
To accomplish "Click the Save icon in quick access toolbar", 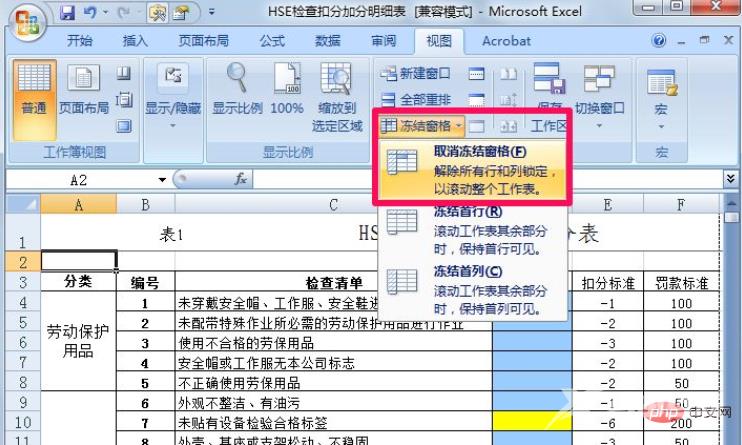I will pos(68,15).
